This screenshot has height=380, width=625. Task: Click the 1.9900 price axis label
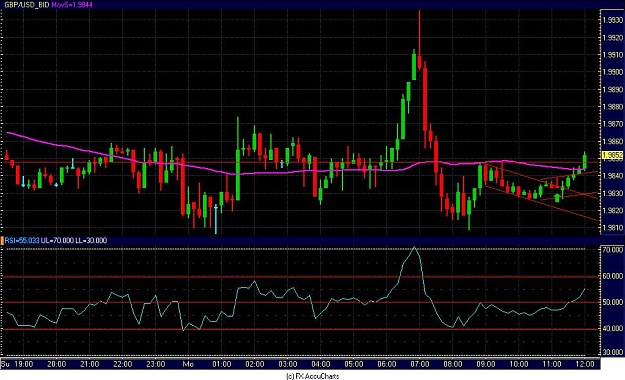tap(613, 72)
